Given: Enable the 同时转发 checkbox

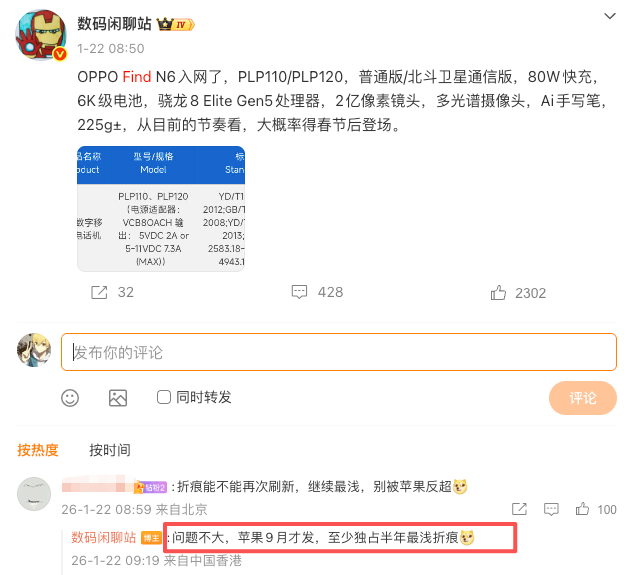Looking at the screenshot, I should tap(164, 397).
